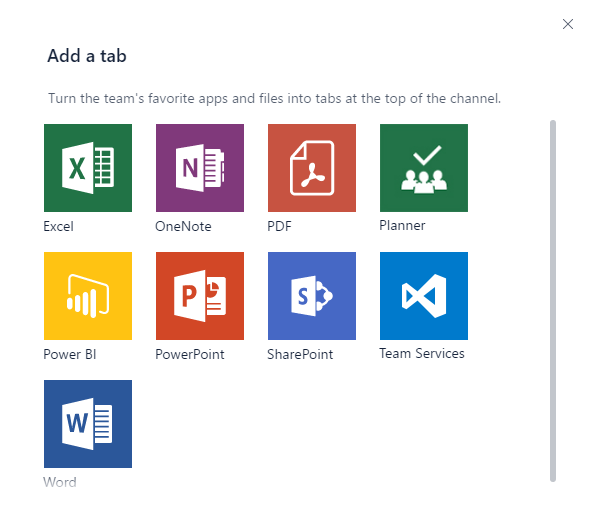Click the PDF label under tile
Screen dimensions: 592x515
[279, 226]
